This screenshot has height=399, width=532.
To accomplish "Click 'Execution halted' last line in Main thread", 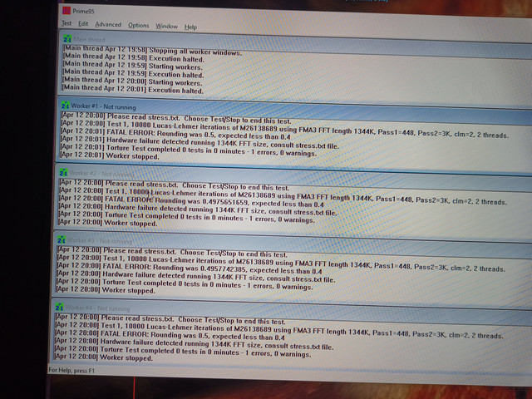I will 133,88.
